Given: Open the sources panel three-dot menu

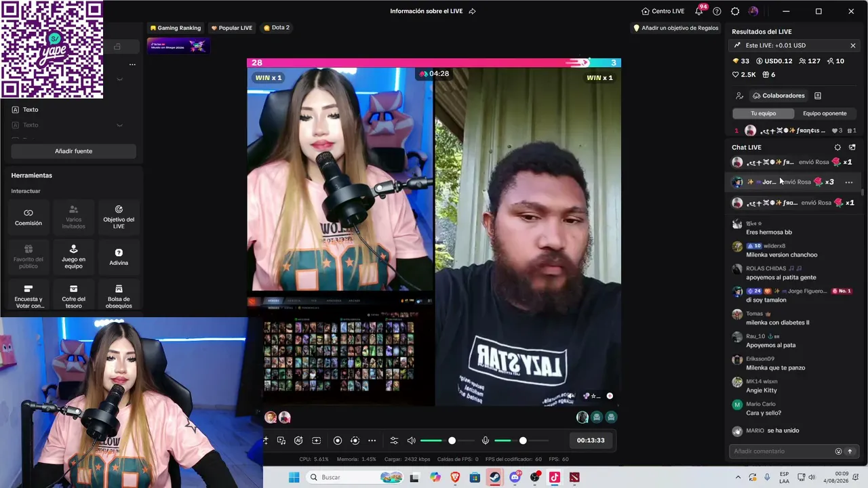Looking at the screenshot, I should click(132, 64).
